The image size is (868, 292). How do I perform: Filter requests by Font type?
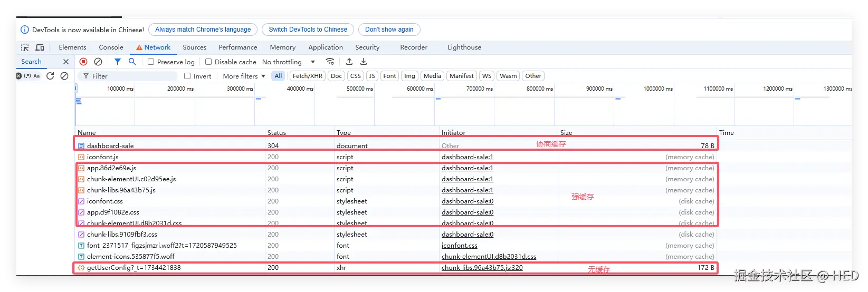coord(389,76)
